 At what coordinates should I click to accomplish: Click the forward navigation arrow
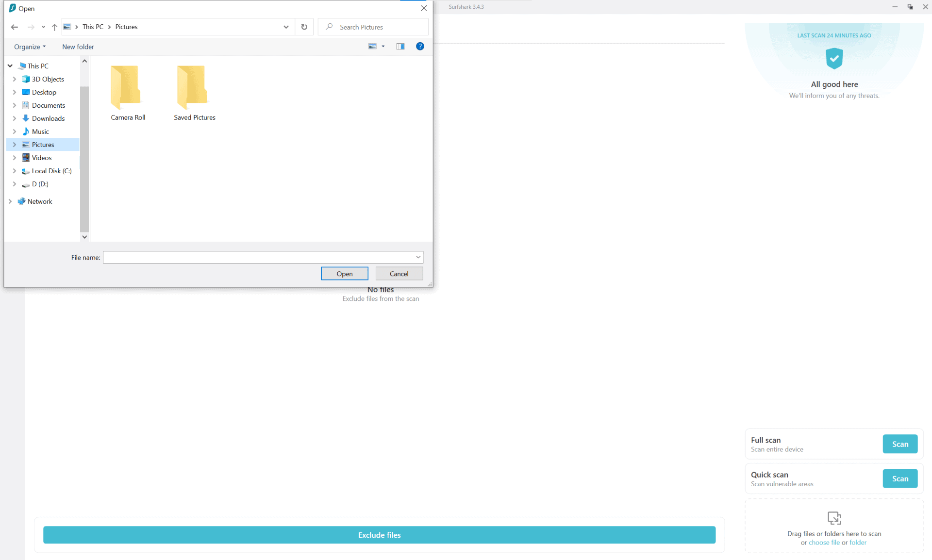coord(31,27)
